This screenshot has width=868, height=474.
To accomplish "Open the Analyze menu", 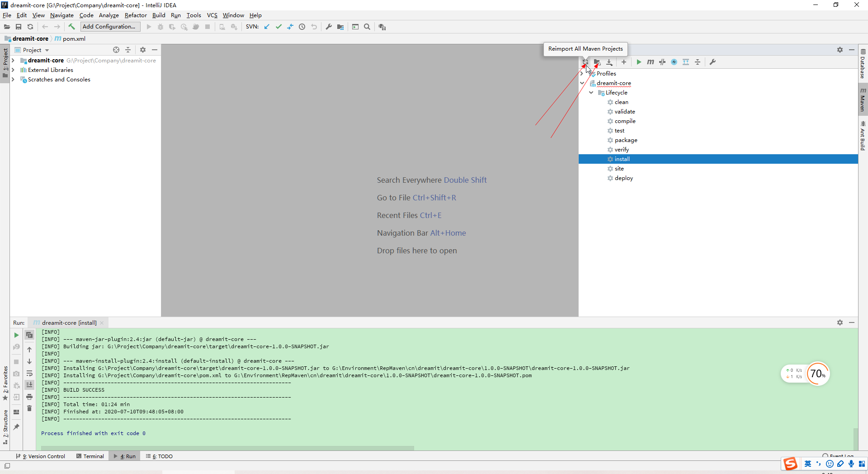I will pos(108,15).
